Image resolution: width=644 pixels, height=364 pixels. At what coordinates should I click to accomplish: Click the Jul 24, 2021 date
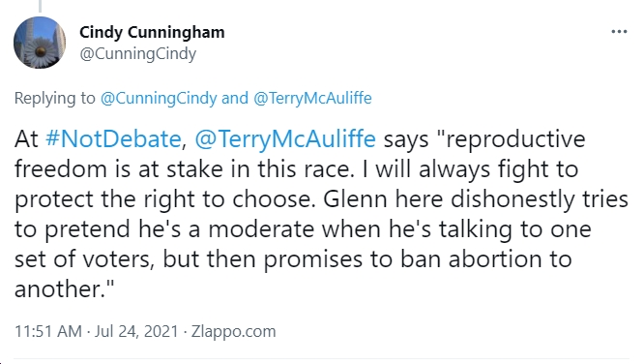pyautogui.click(x=136, y=331)
